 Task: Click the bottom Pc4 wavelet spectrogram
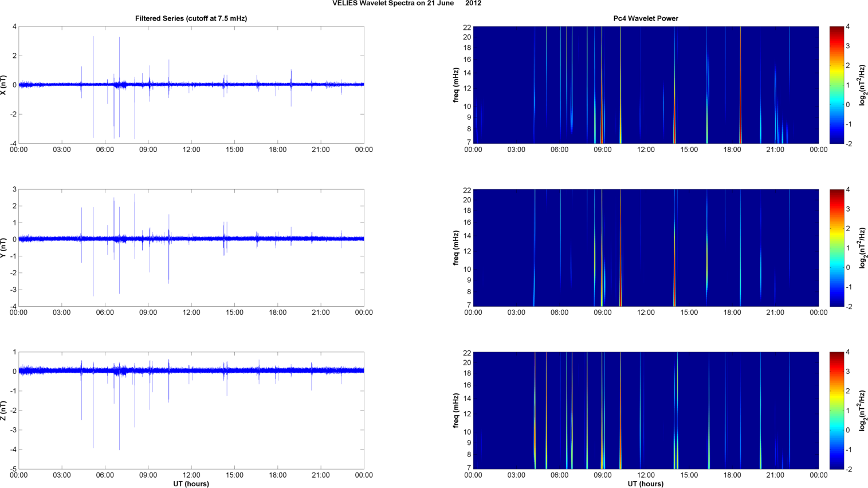pos(645,411)
